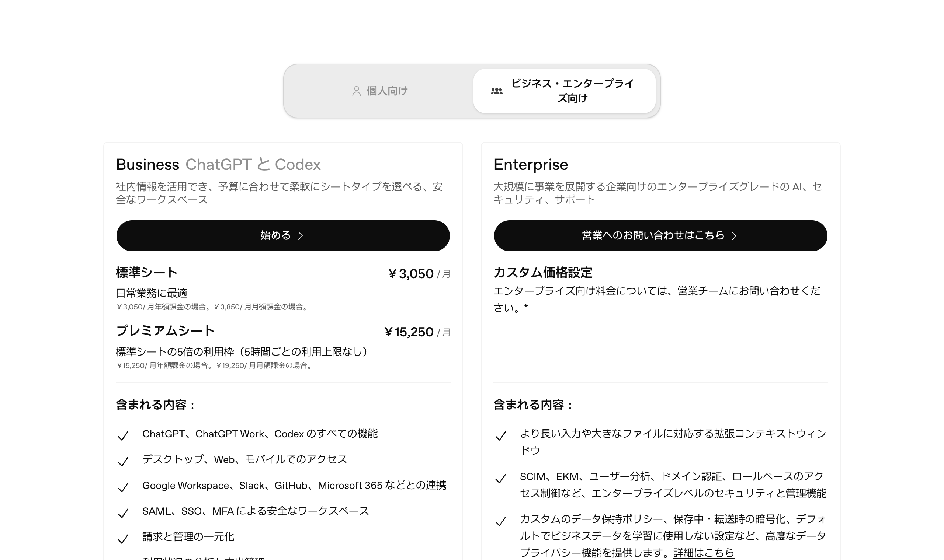Click the Business plan heading

[x=147, y=165]
